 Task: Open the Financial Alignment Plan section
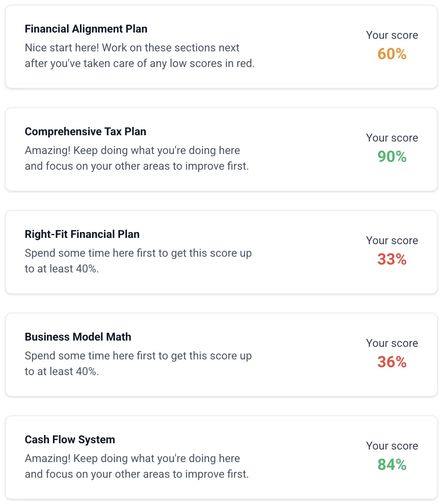point(86,29)
